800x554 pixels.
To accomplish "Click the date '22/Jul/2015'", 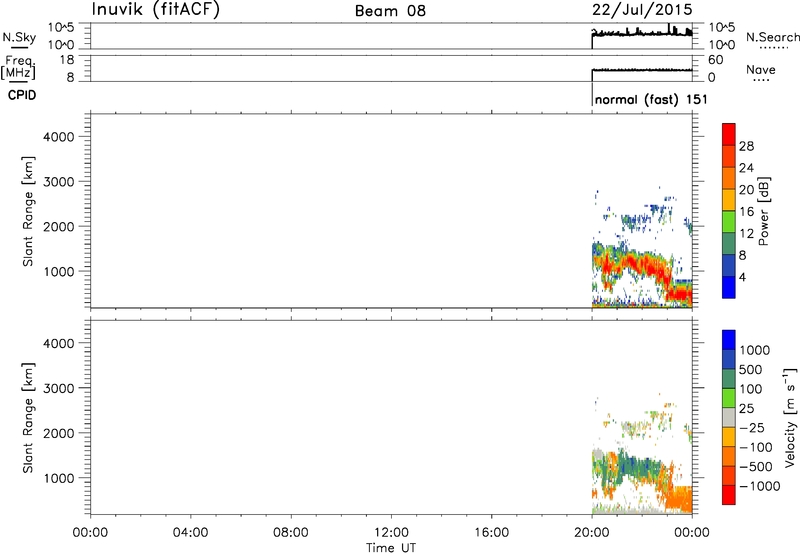I will click(642, 10).
